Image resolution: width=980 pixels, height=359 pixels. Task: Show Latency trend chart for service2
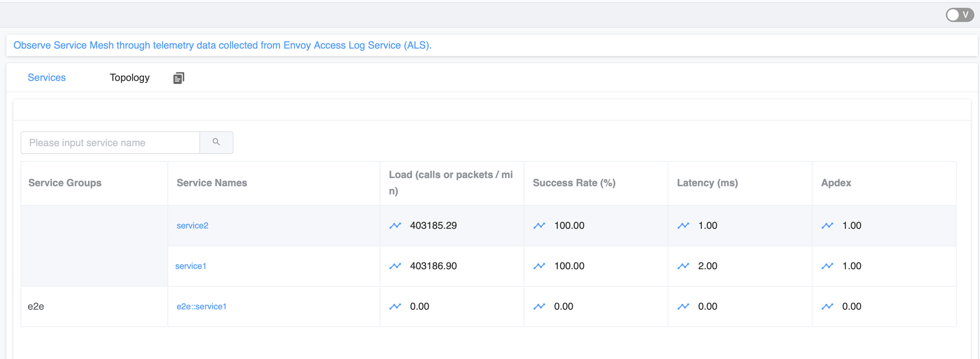pyautogui.click(x=683, y=226)
